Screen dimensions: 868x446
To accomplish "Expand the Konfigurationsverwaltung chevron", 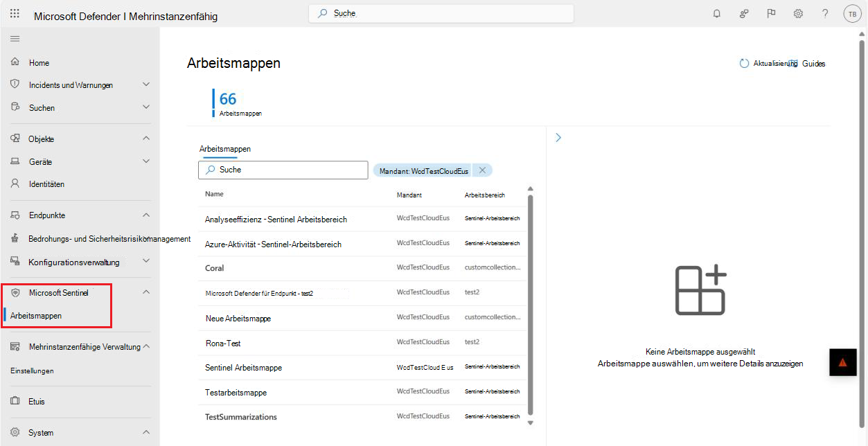I will pyautogui.click(x=146, y=262).
